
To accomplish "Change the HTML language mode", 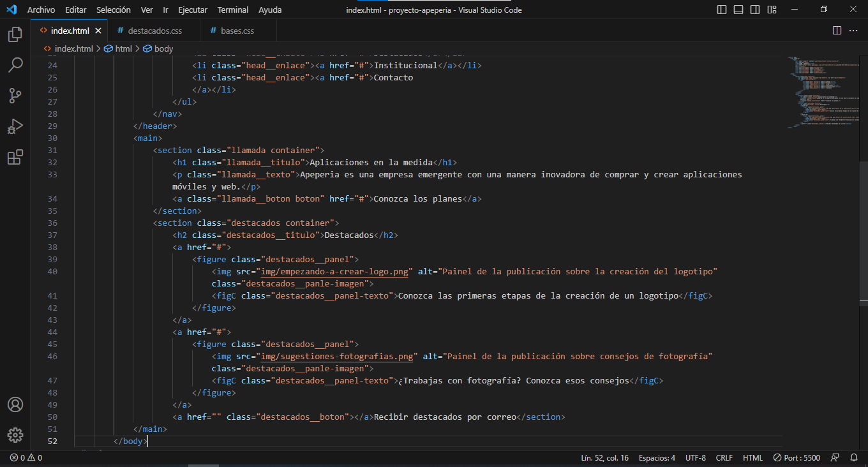I will (752, 457).
